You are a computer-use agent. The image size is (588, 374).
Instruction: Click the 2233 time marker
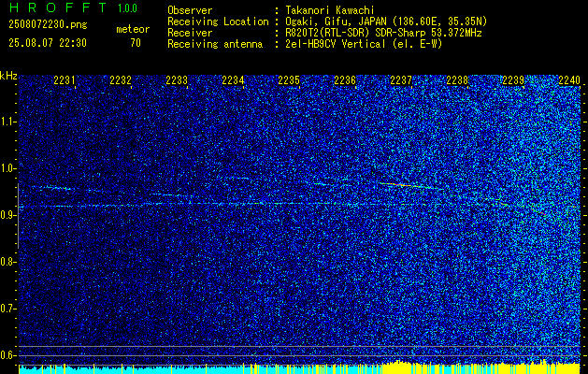[x=177, y=80]
